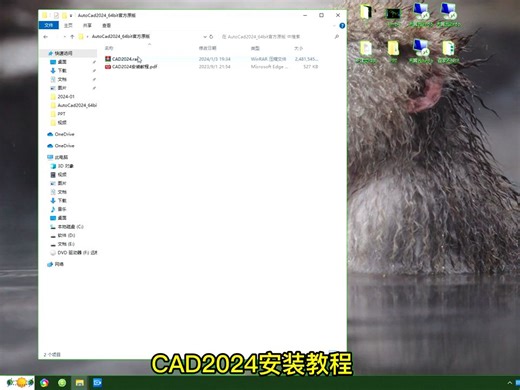Open 桌面 under Quick access
520x390 pixels.
62,62
